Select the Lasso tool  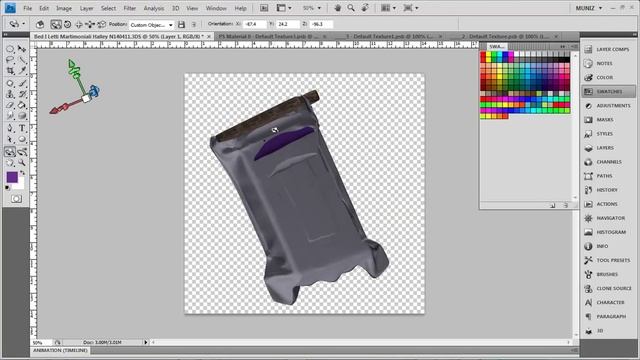(x=10, y=60)
